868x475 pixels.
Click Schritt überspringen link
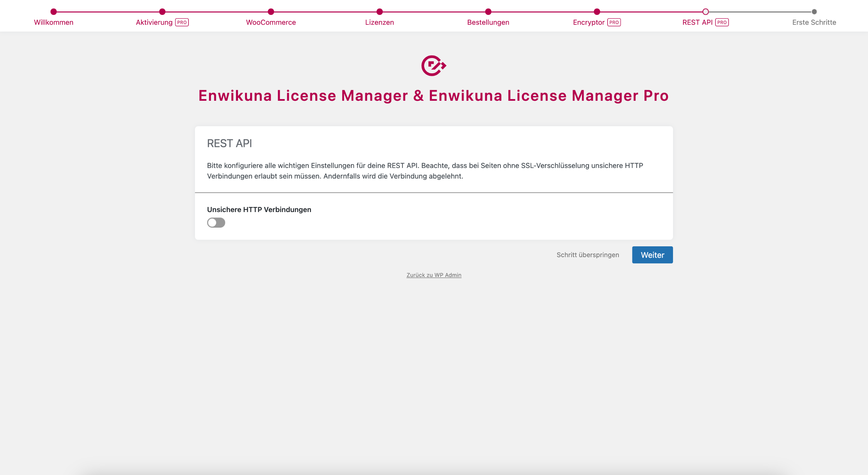tap(588, 255)
